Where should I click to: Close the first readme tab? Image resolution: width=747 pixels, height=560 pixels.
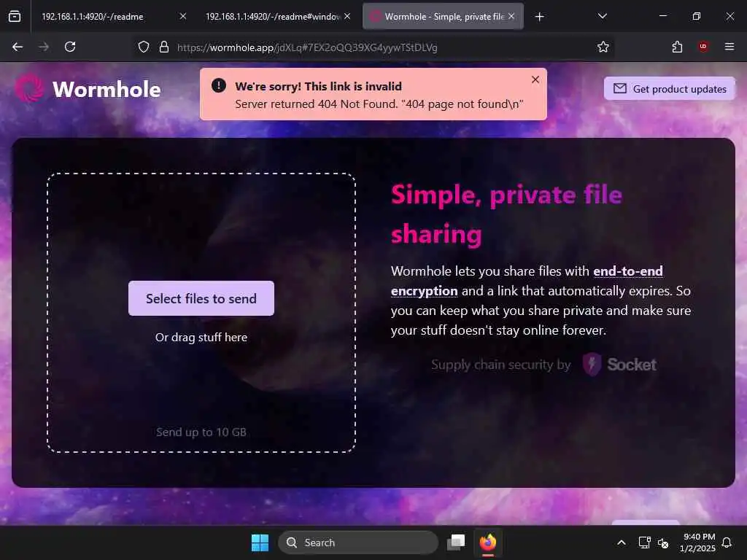183,16
